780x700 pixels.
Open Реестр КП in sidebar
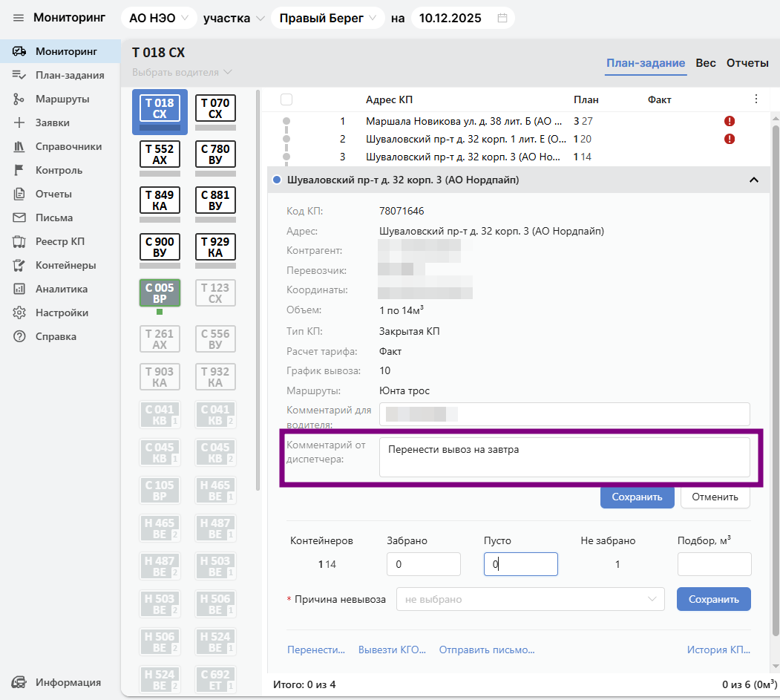coord(60,241)
